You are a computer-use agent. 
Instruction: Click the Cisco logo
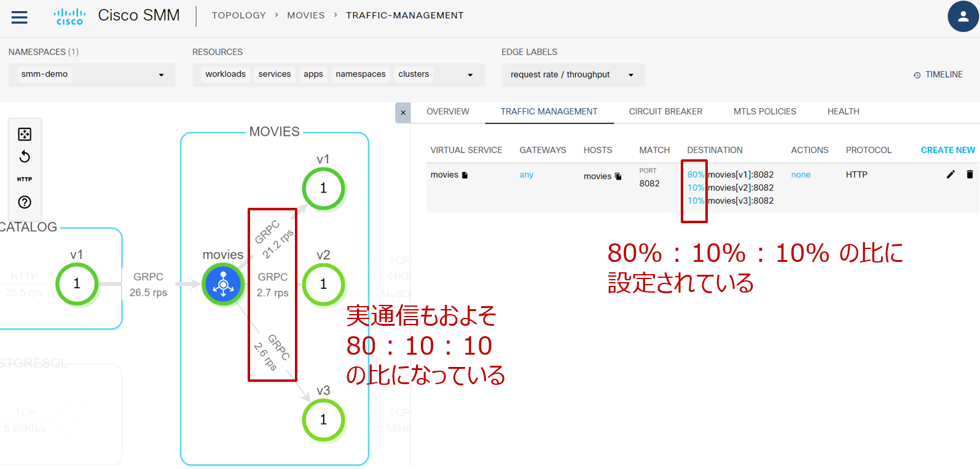[x=69, y=17]
